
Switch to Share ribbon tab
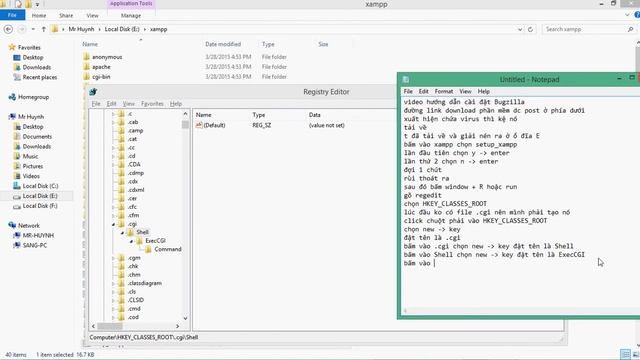coord(66,16)
